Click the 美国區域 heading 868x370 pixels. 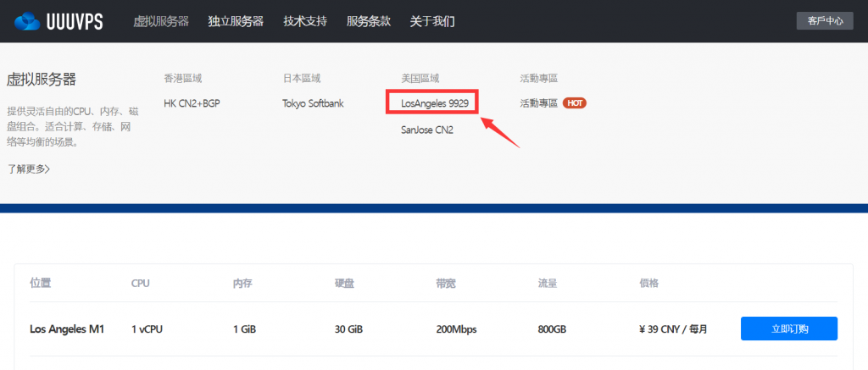click(420, 79)
